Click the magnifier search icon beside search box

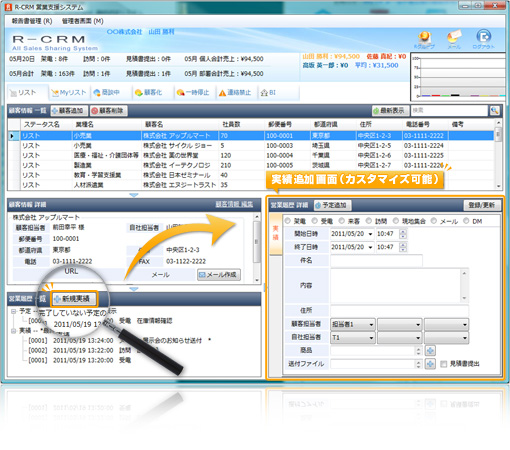click(x=495, y=111)
